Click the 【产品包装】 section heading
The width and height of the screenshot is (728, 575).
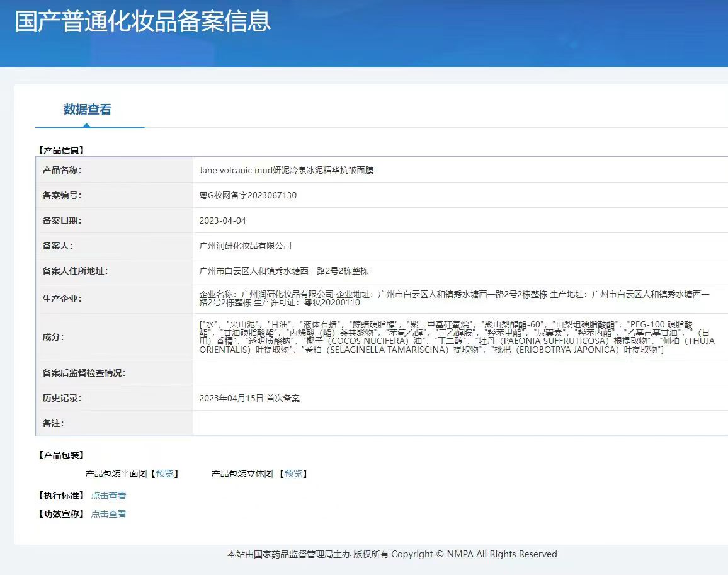click(x=61, y=455)
